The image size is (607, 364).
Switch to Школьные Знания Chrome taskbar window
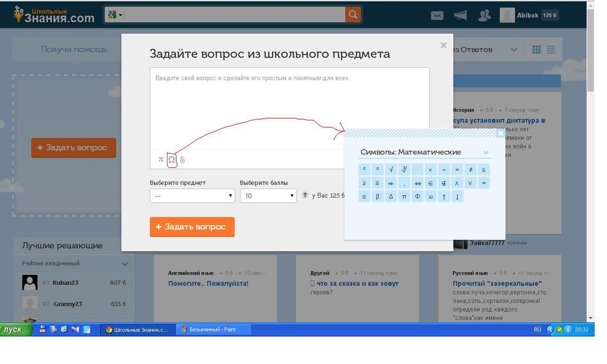click(138, 330)
